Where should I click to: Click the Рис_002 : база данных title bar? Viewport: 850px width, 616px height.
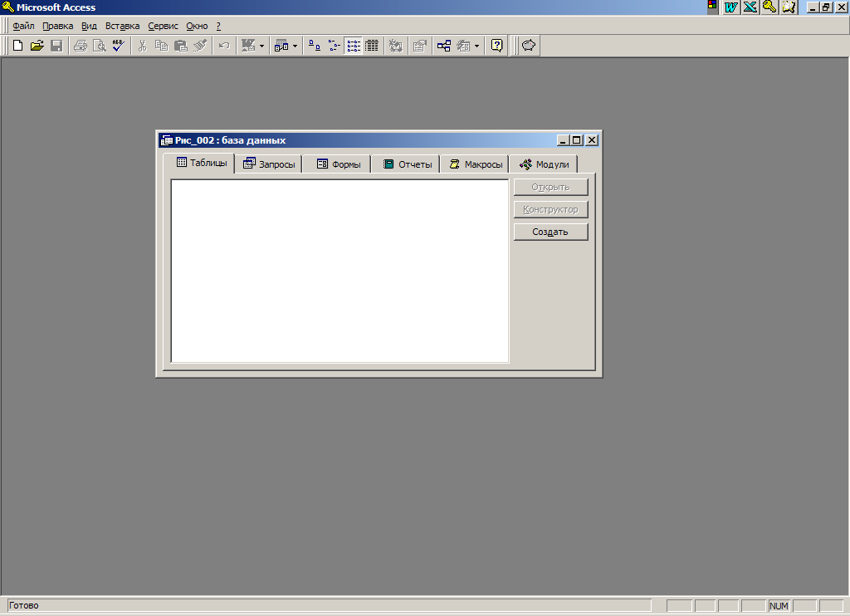(x=358, y=140)
